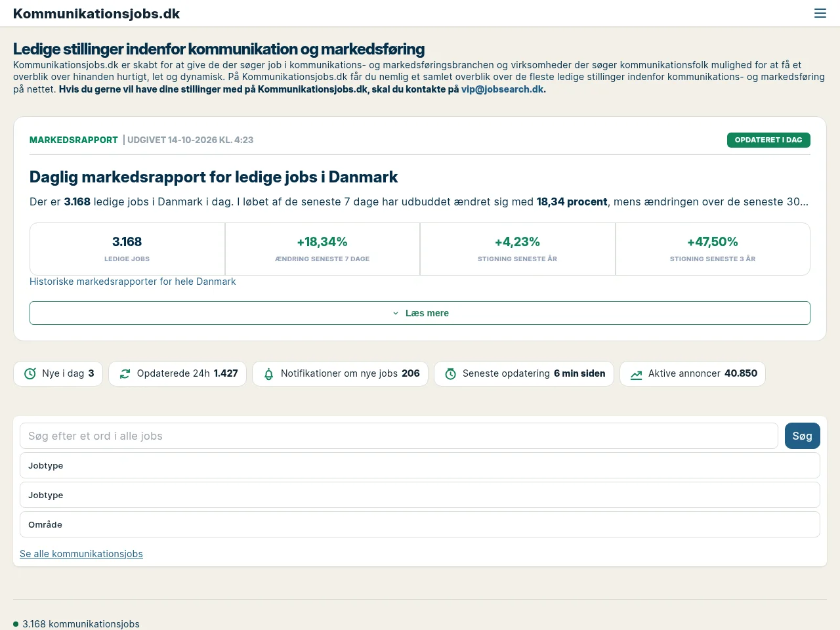Click the chevron icon in Læs mere
840x630 pixels.
pos(396,313)
